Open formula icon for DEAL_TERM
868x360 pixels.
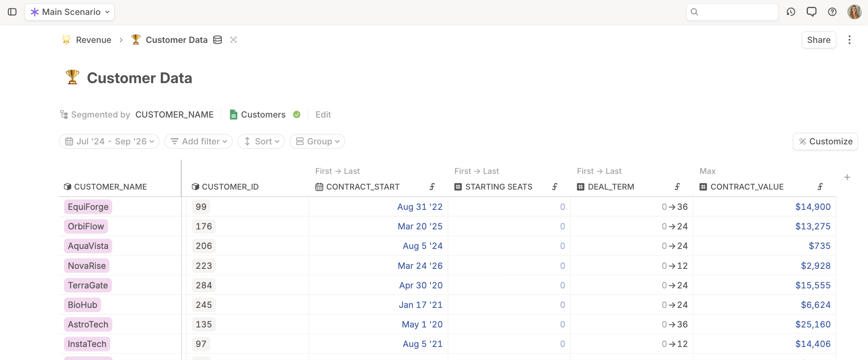point(677,187)
